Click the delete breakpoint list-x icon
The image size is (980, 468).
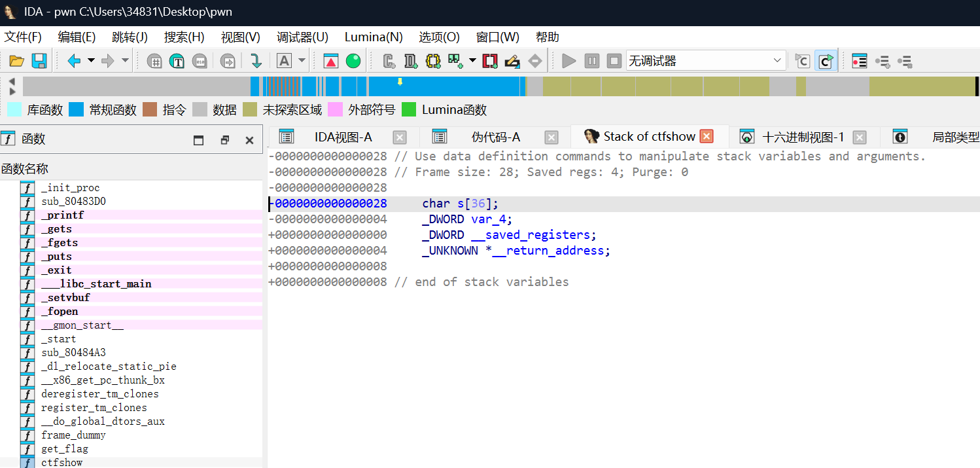coord(905,62)
